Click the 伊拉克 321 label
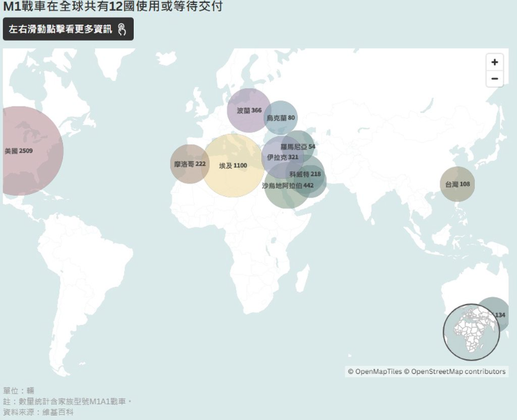Screen dimensions: 517x420 tap(282, 157)
